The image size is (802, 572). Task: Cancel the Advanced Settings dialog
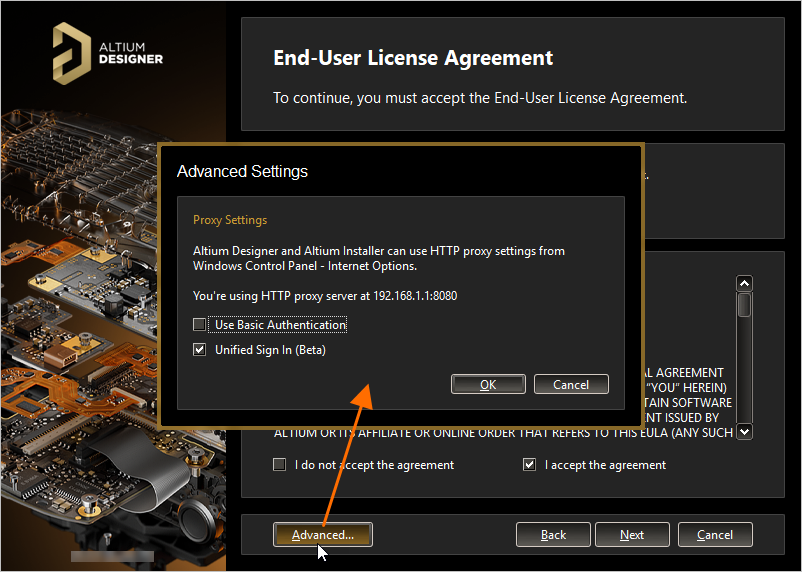pos(571,384)
